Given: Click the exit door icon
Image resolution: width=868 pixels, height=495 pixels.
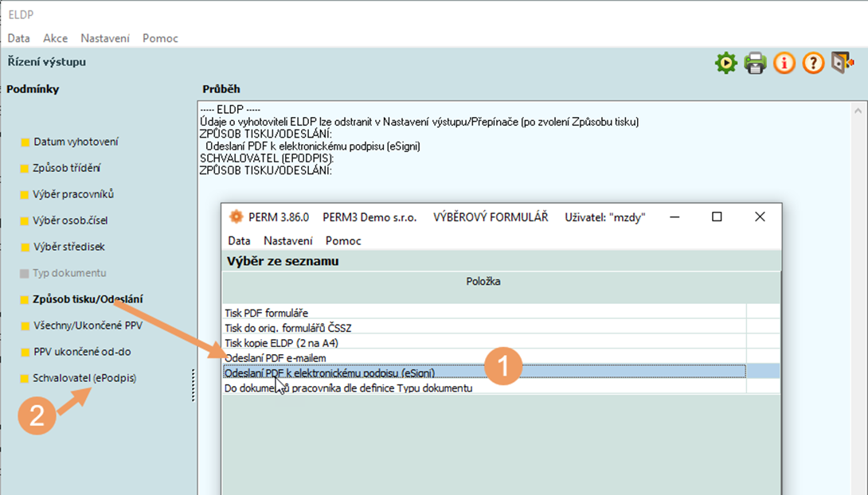Looking at the screenshot, I should [843, 63].
